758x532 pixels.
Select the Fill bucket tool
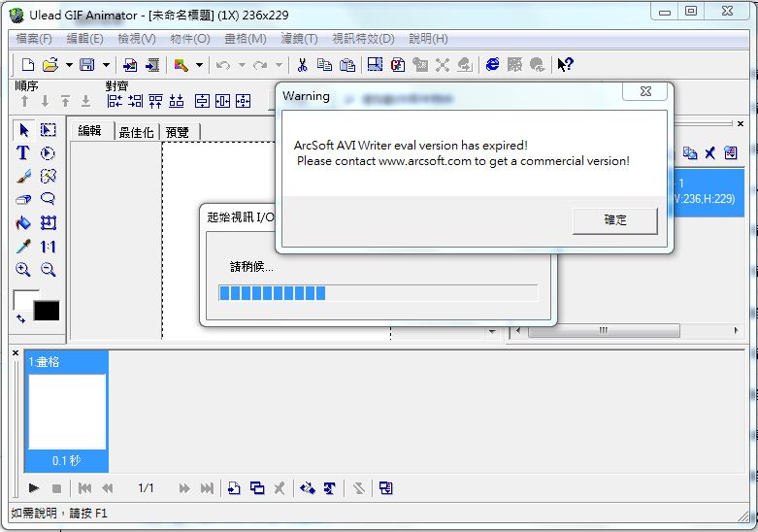click(x=23, y=223)
